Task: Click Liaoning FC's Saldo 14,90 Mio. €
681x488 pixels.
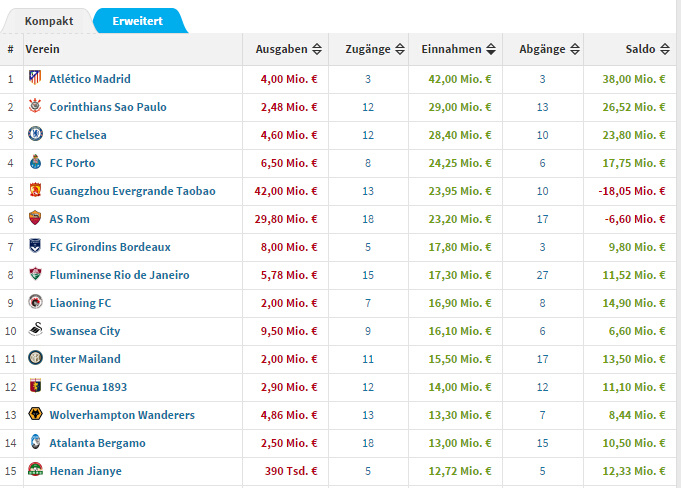Action: [634, 303]
